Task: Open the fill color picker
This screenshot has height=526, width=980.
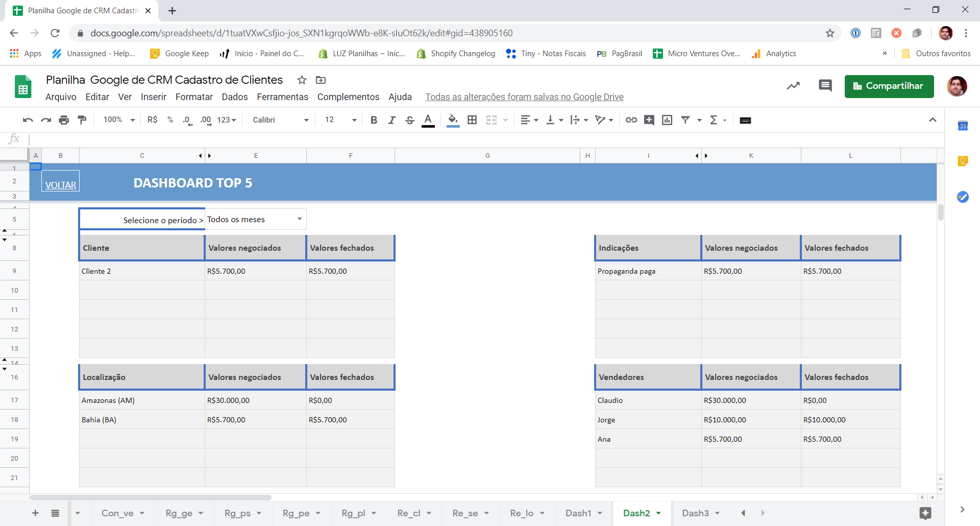Action: (453, 120)
